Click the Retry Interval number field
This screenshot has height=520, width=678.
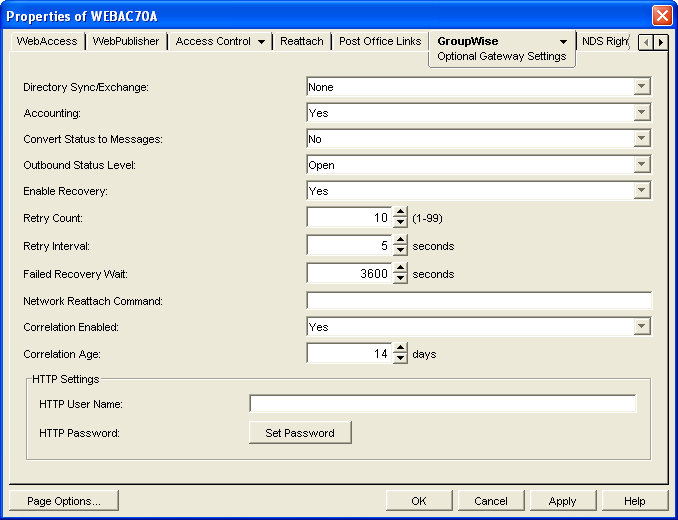(349, 246)
